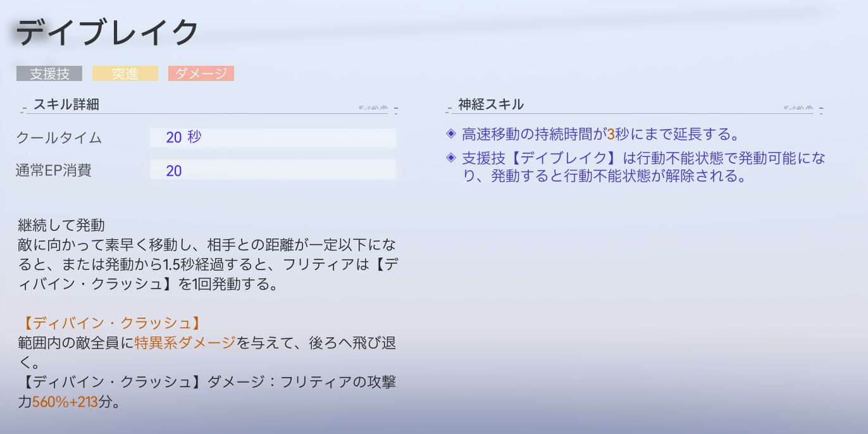Click the クールタイム label
The width and height of the screenshot is (868, 434).
click(59, 137)
